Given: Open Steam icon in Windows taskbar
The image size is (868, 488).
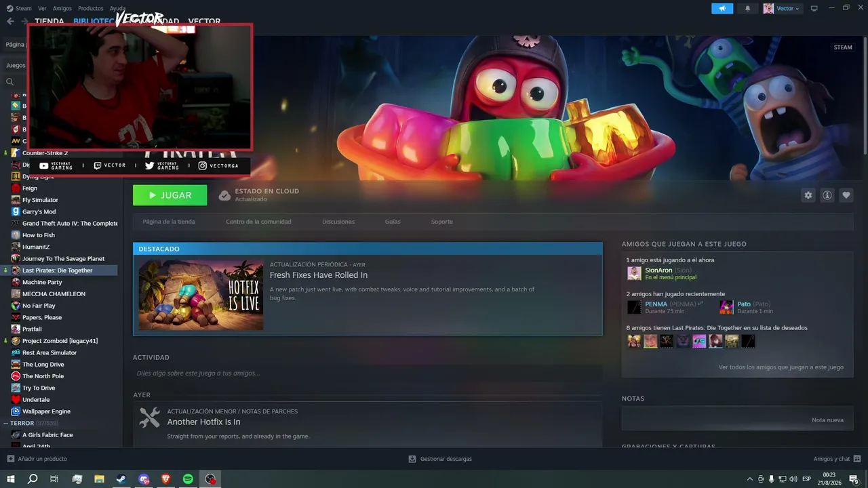Looking at the screenshot, I should coord(121,479).
